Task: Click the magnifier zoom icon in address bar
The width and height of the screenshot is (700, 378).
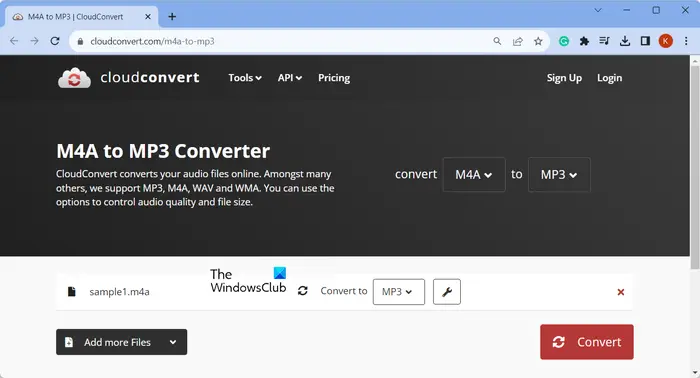Action: pyautogui.click(x=497, y=41)
